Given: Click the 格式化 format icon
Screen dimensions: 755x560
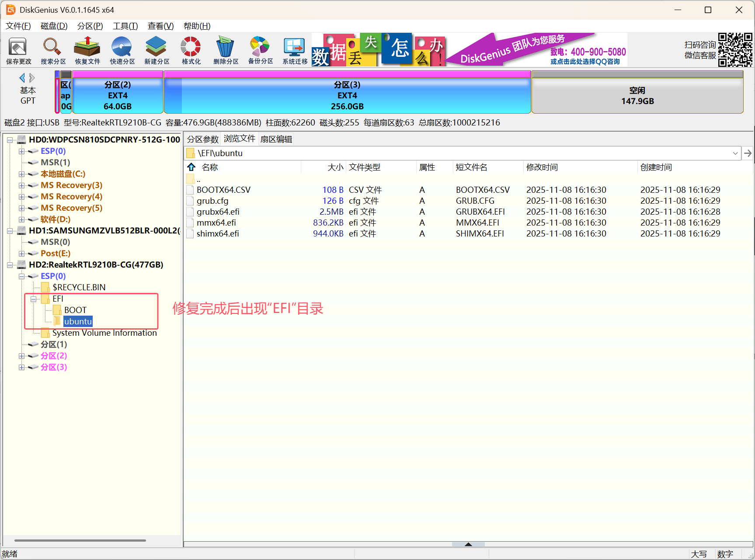Looking at the screenshot, I should (191, 50).
